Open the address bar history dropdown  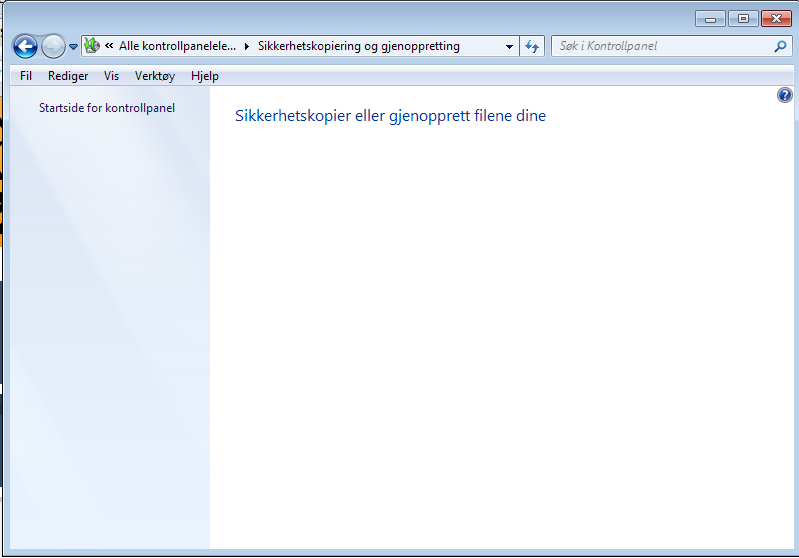tap(509, 46)
